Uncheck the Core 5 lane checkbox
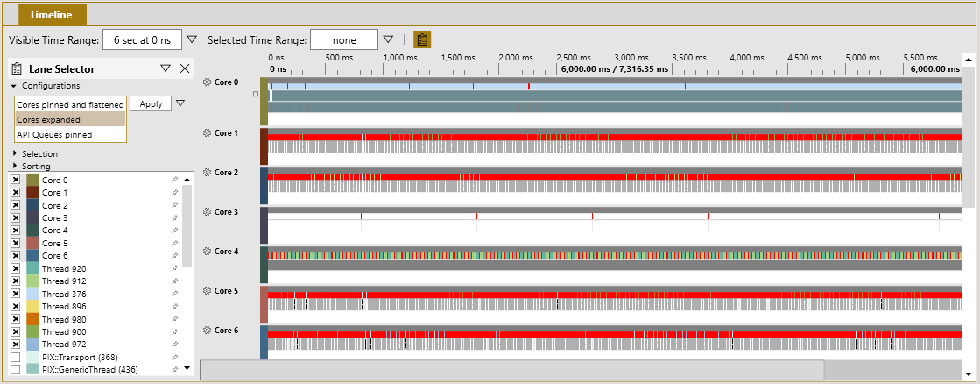 click(16, 243)
